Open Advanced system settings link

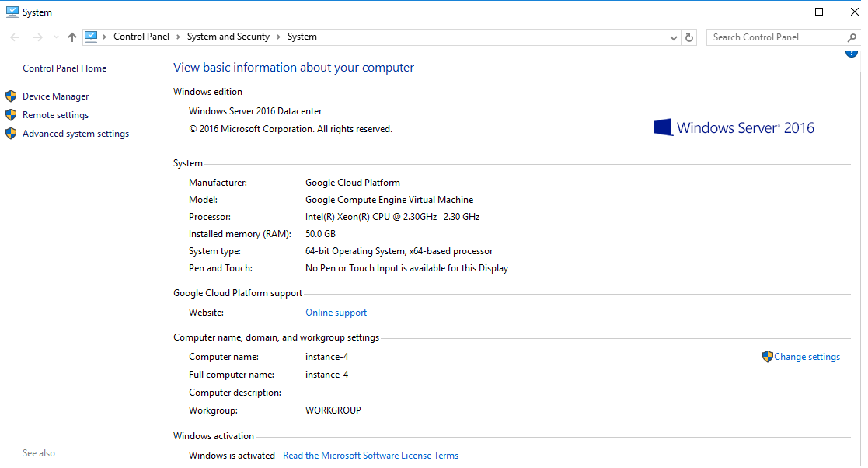[x=75, y=134]
